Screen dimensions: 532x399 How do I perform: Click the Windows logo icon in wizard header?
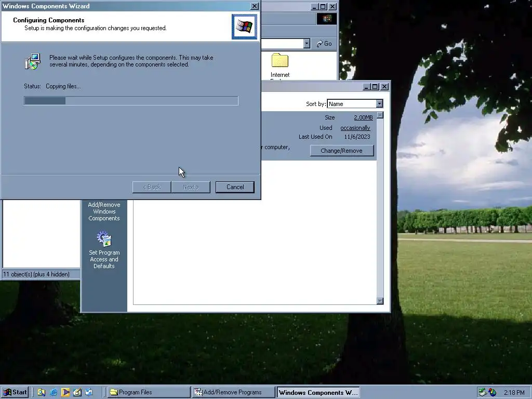[x=244, y=26]
